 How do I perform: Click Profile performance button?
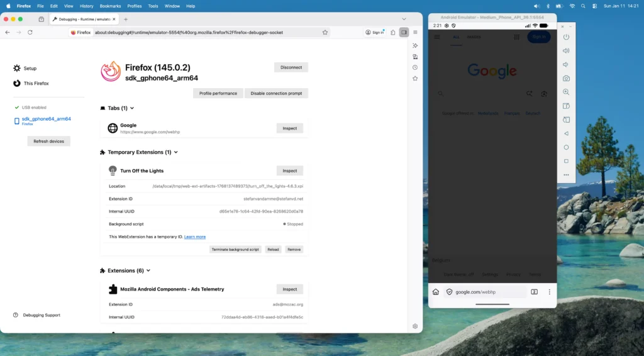pyautogui.click(x=218, y=93)
